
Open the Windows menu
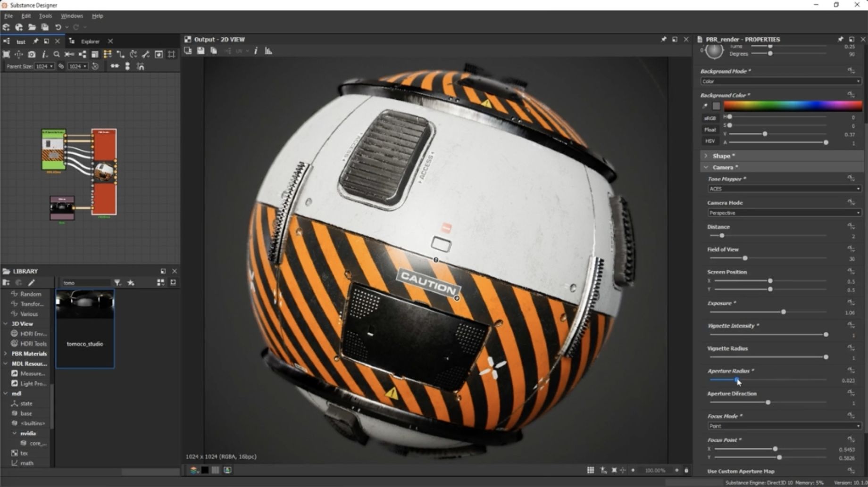(x=72, y=16)
